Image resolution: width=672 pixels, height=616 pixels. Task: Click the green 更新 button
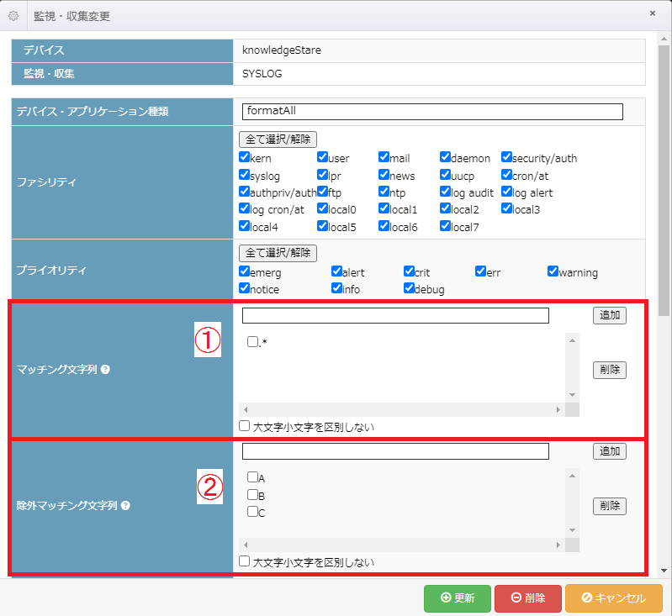point(458,598)
